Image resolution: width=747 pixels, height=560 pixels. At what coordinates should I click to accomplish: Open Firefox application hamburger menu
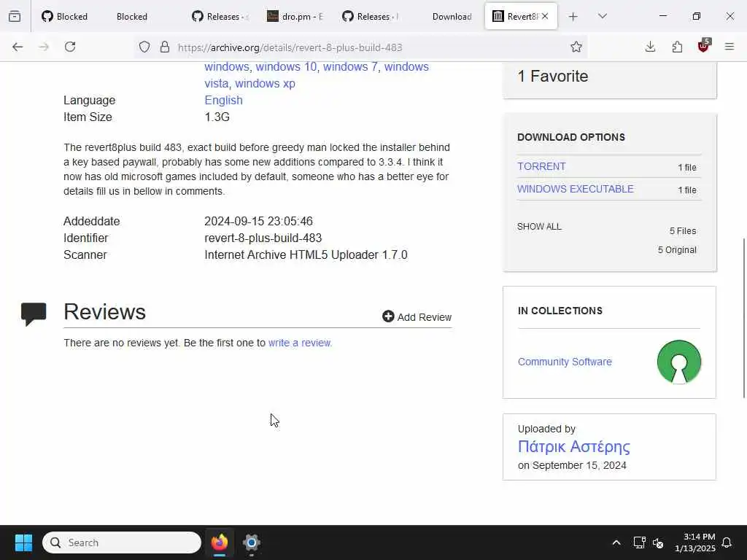pos(729,47)
